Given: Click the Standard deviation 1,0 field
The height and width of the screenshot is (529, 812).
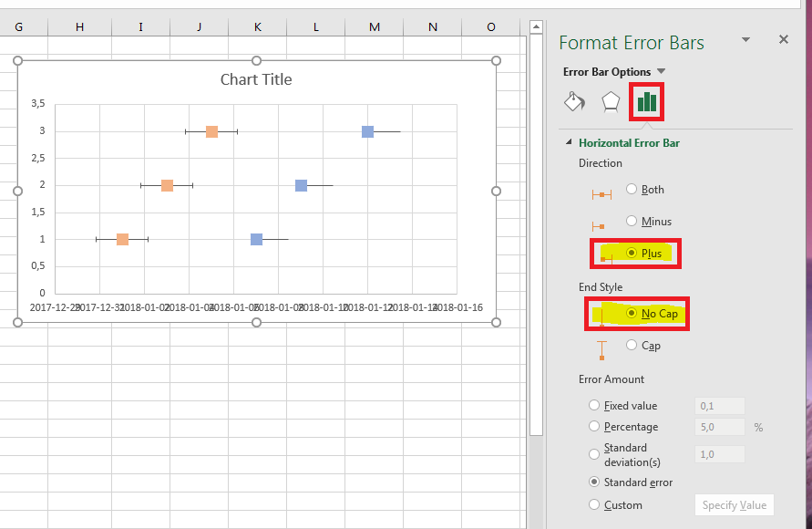Looking at the screenshot, I should coord(720,454).
